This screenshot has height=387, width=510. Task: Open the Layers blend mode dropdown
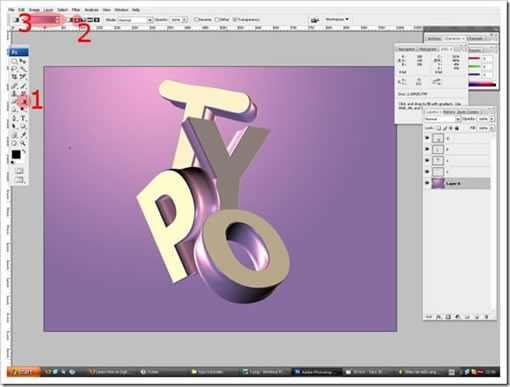click(x=442, y=119)
